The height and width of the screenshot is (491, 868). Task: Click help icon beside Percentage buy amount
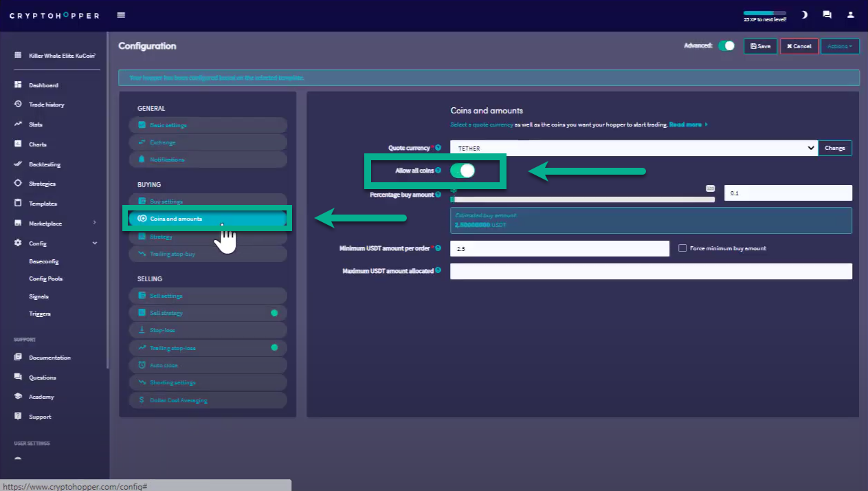(x=438, y=195)
